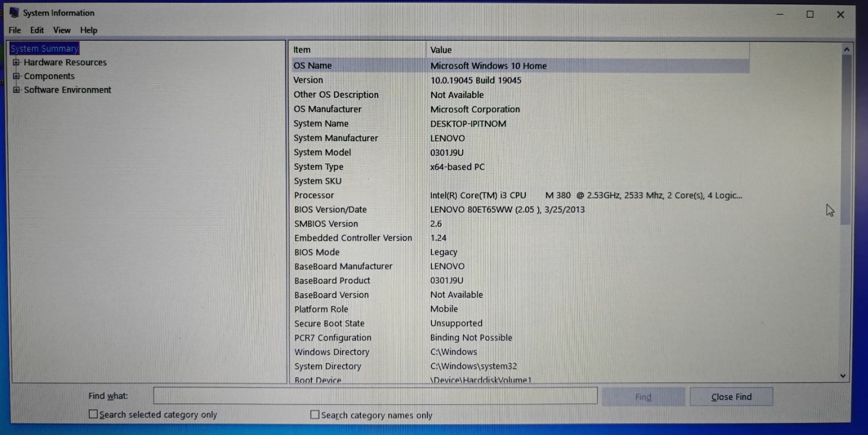Click the value DESKTOP-IPITNOM
The height and width of the screenshot is (435, 868).
[x=468, y=124]
